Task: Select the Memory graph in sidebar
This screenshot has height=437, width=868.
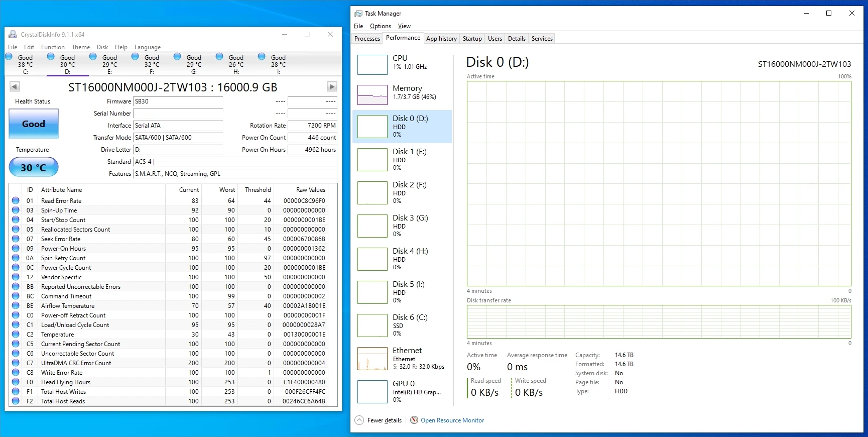Action: [x=372, y=95]
